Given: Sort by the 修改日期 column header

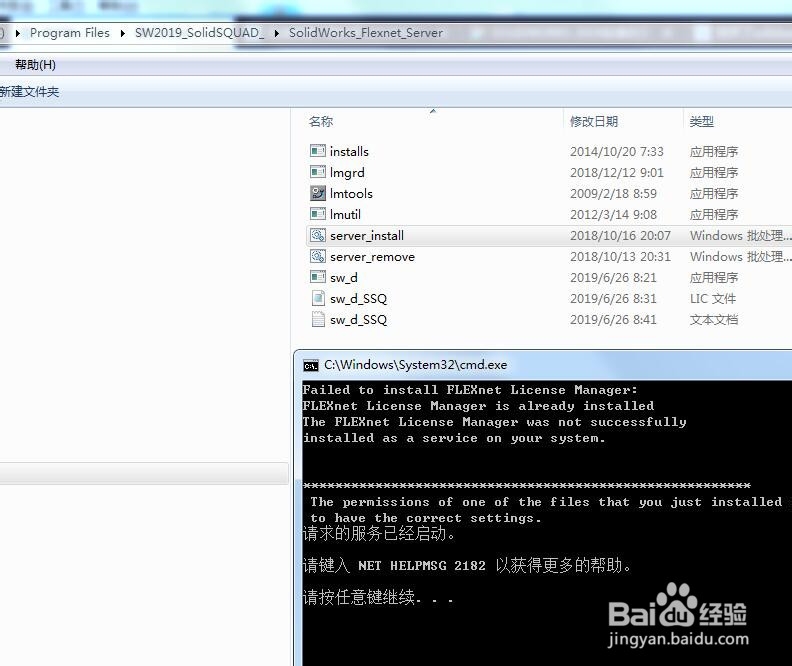Looking at the screenshot, I should (593, 121).
